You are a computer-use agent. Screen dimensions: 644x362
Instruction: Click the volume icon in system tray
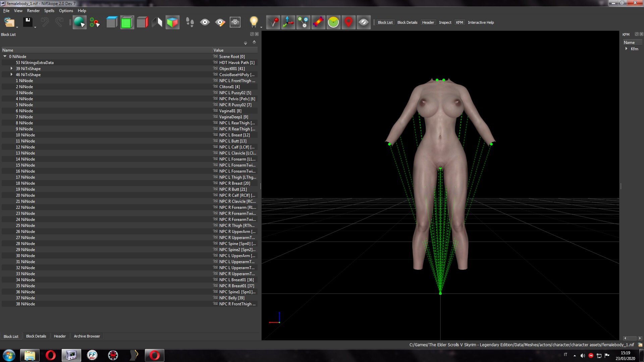[583, 356]
